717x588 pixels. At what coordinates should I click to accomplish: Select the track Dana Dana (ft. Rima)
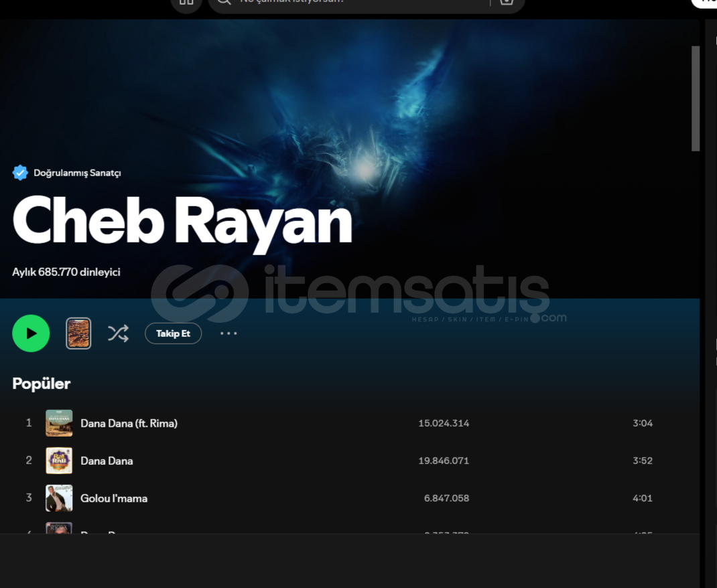pyautogui.click(x=129, y=423)
